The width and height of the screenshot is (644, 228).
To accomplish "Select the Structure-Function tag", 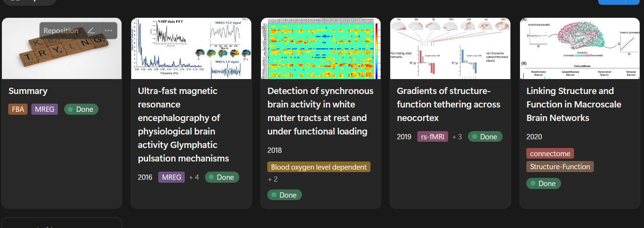I will point(560,167).
